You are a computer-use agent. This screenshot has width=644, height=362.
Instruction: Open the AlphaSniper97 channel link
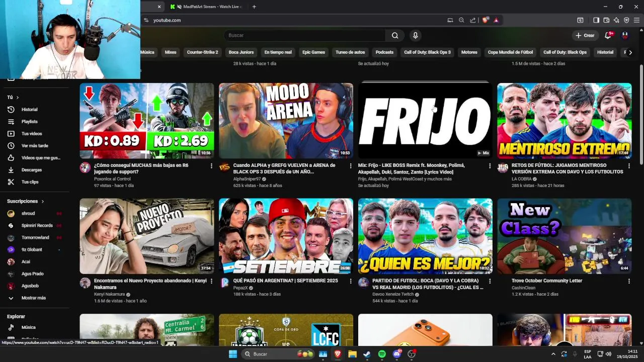coord(247,179)
